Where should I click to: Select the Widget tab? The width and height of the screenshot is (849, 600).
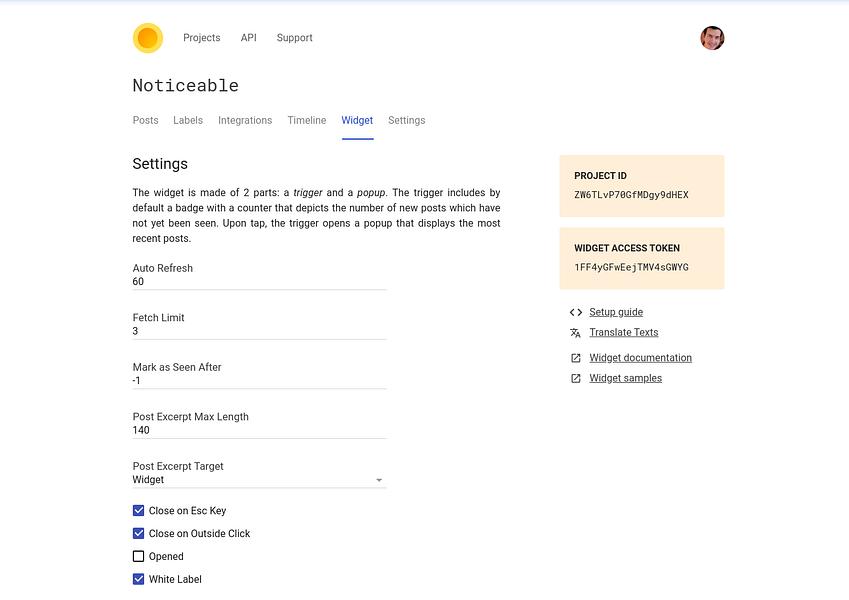tap(357, 120)
